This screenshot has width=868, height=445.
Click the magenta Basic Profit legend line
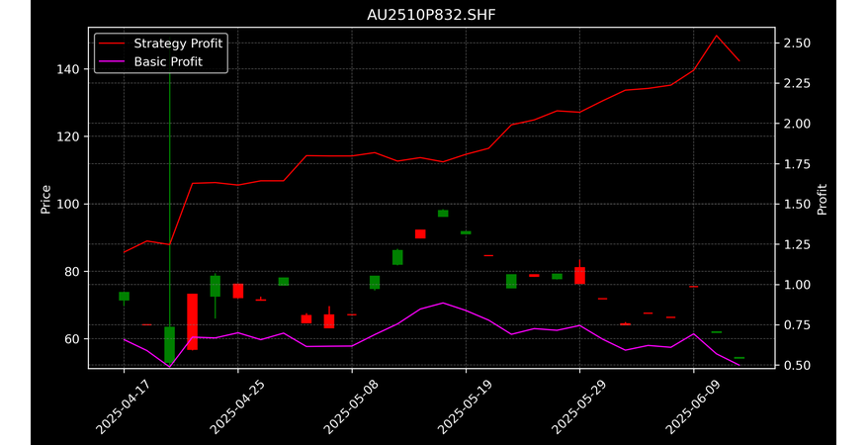[111, 61]
